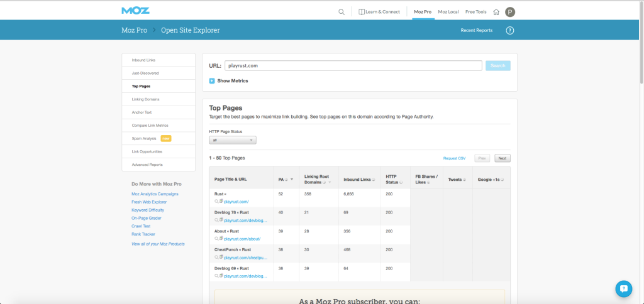
Task: Click page icon in About « Rust row
Action: [221, 239]
